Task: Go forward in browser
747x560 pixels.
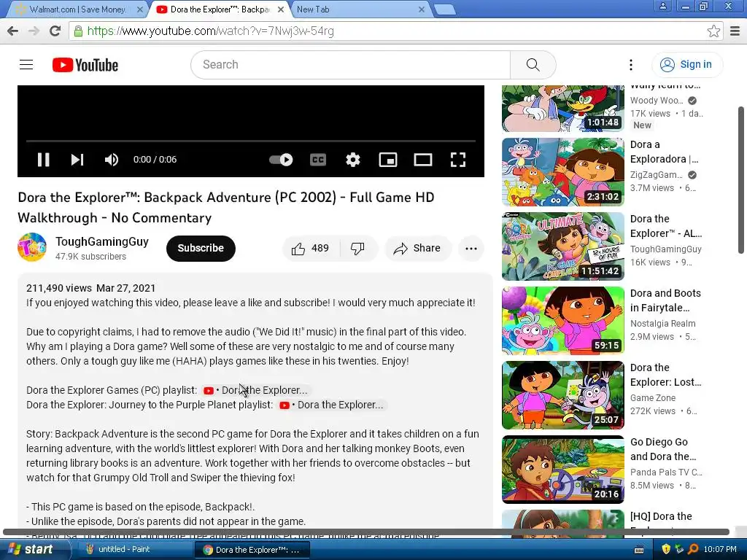Action: click(34, 31)
